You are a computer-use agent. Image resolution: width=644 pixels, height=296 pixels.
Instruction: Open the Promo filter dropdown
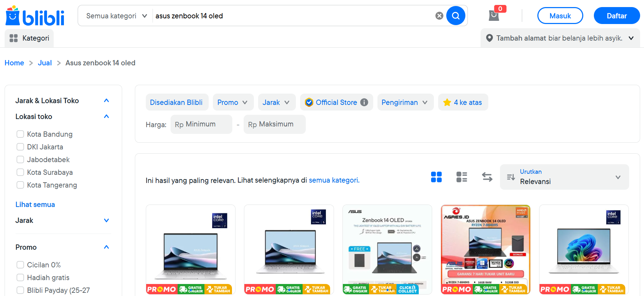pyautogui.click(x=233, y=102)
